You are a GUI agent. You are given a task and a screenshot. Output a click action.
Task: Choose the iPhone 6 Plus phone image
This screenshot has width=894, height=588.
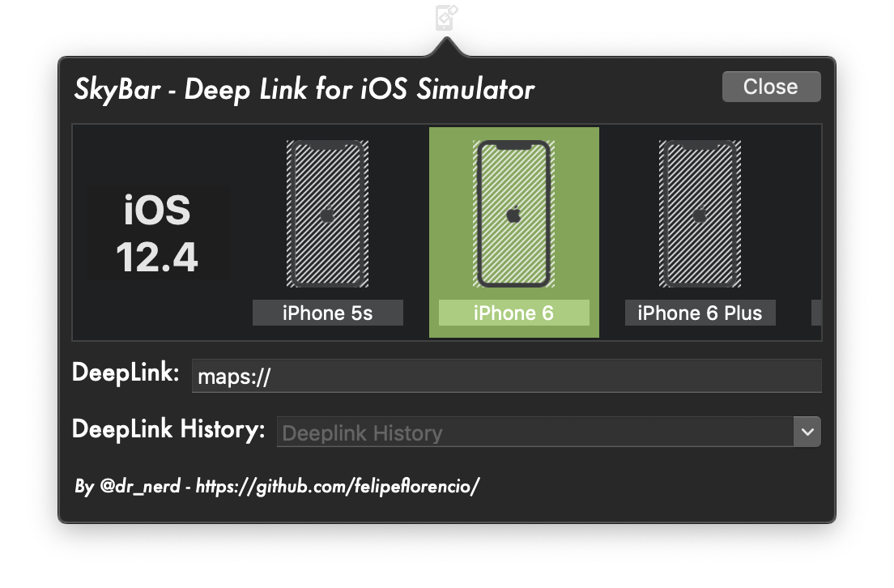click(x=700, y=214)
